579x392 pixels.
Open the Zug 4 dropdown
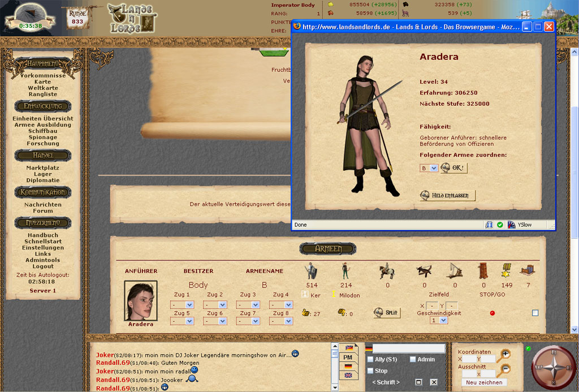[281, 305]
